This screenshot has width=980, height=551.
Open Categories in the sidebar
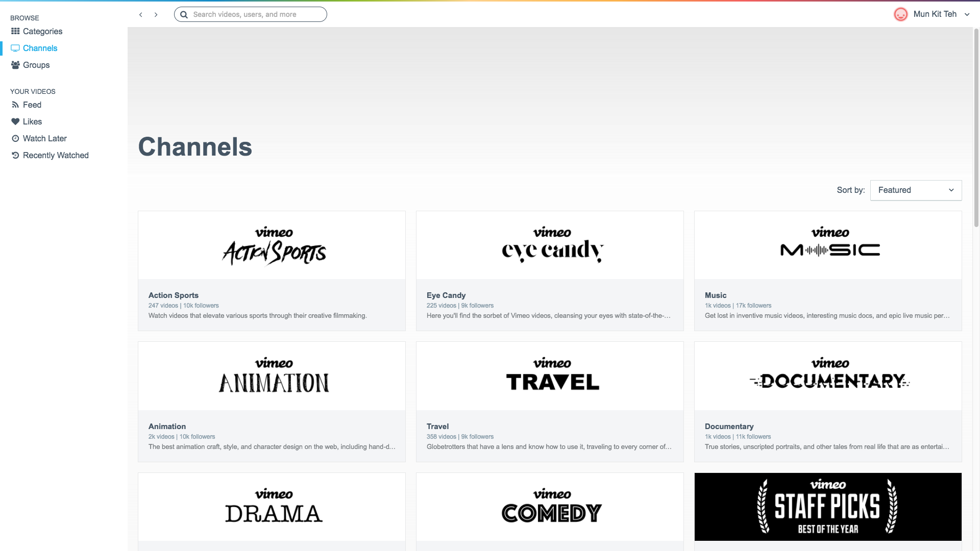tap(42, 31)
